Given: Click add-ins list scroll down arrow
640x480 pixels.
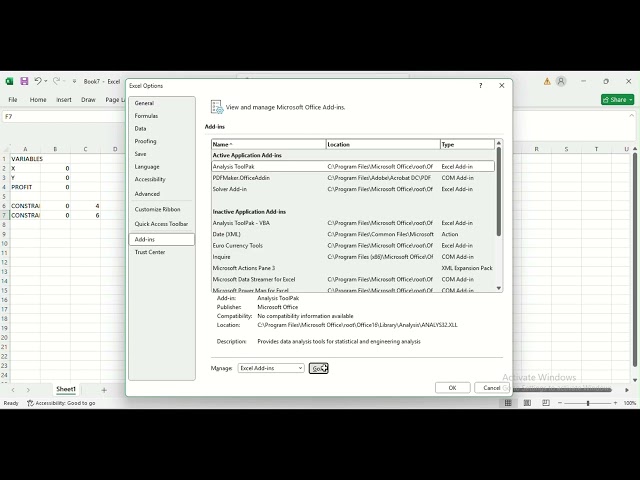Looking at the screenshot, I should pos(498,288).
